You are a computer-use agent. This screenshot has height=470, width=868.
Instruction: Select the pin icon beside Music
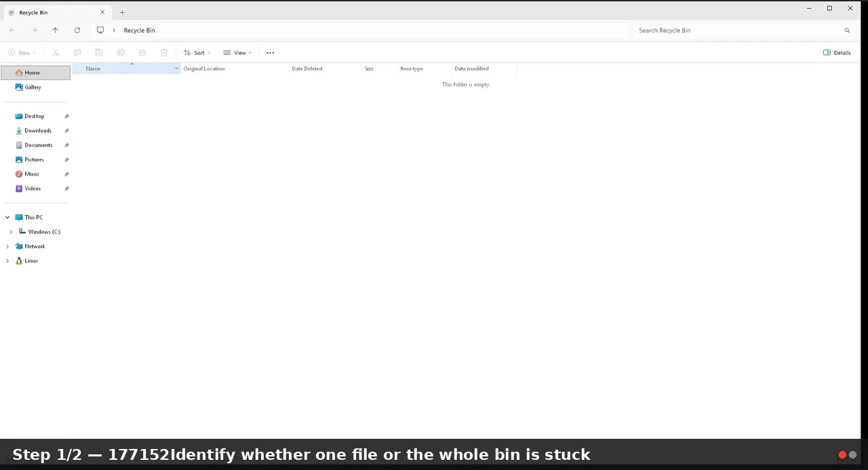66,174
